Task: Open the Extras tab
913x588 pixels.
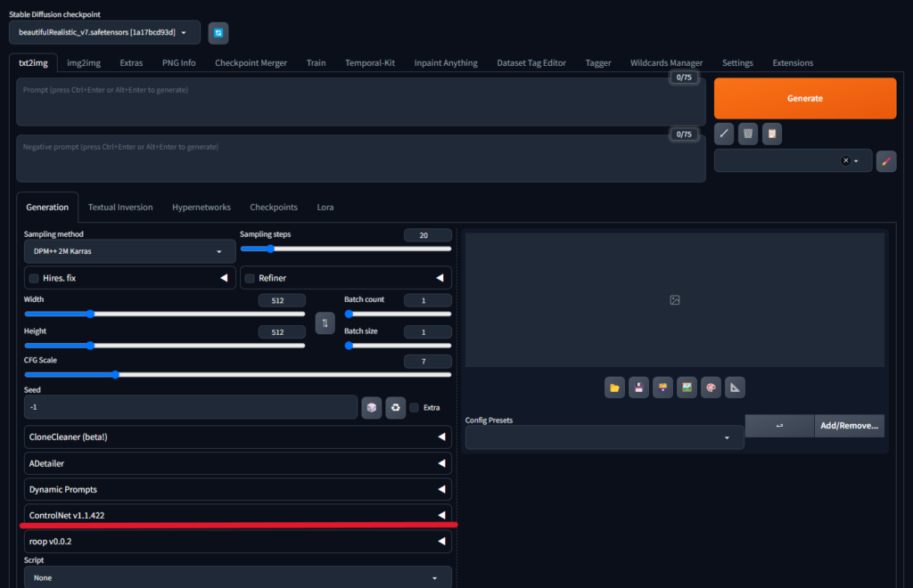Action: click(x=131, y=63)
